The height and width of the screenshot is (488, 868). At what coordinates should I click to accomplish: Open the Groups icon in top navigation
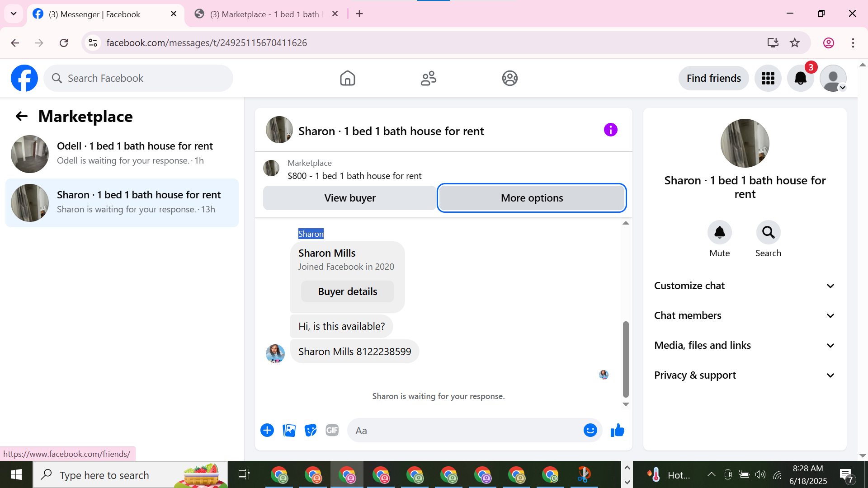tap(509, 78)
